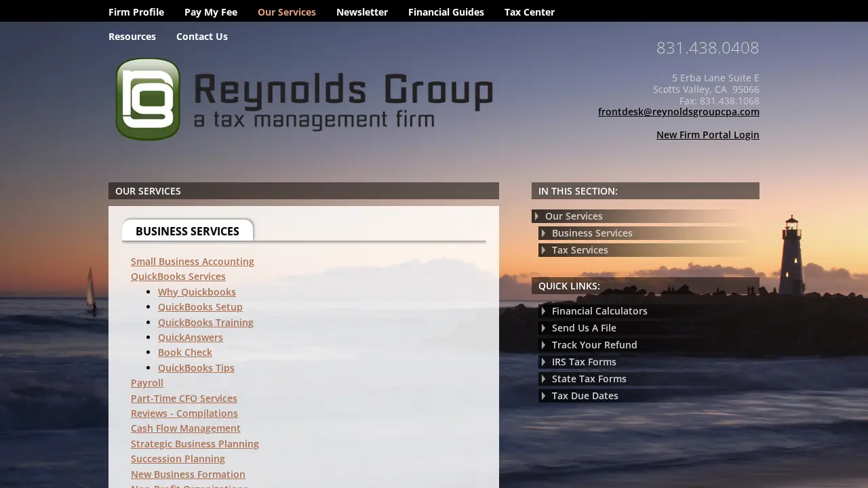868x488 pixels.
Task: Select Our Services in the section sidebar
Action: pyautogui.click(x=646, y=216)
